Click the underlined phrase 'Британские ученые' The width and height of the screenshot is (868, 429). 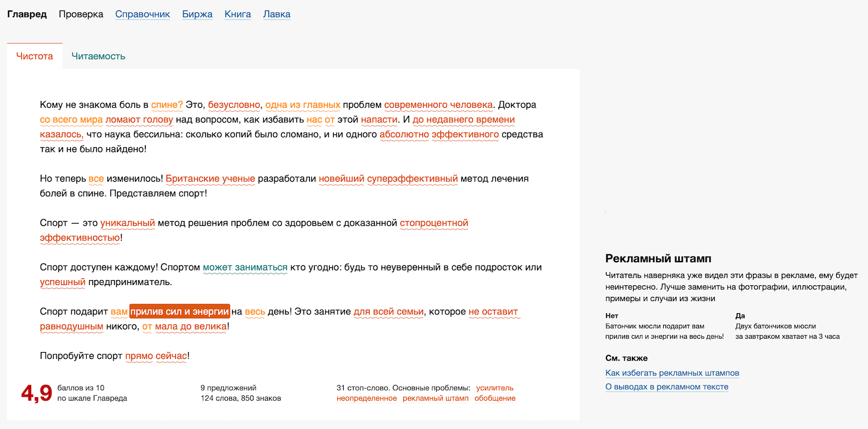(x=211, y=178)
